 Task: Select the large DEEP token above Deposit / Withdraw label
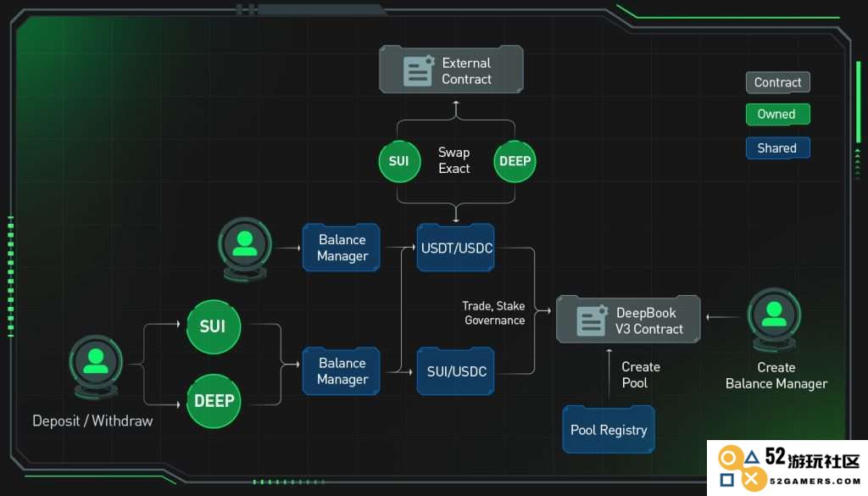214,401
